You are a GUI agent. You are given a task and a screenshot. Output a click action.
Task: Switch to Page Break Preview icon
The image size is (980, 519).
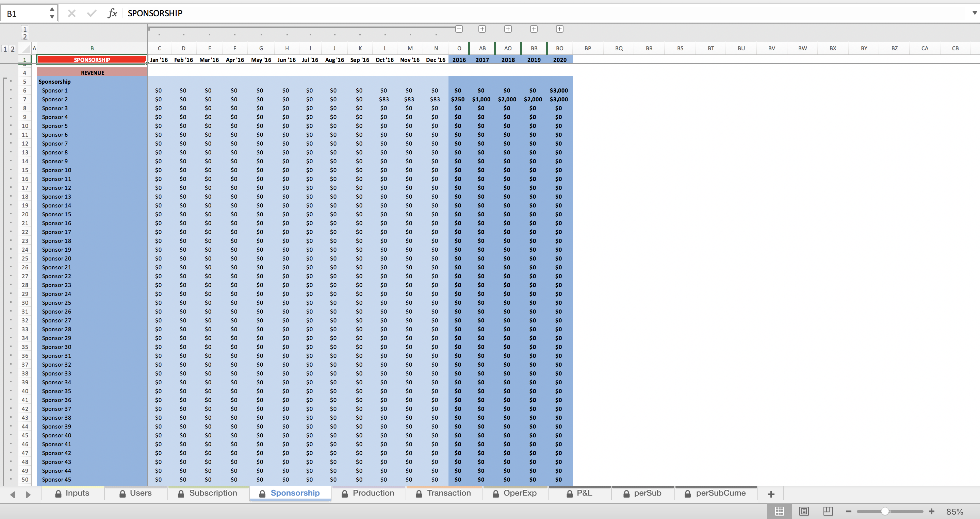(828, 512)
